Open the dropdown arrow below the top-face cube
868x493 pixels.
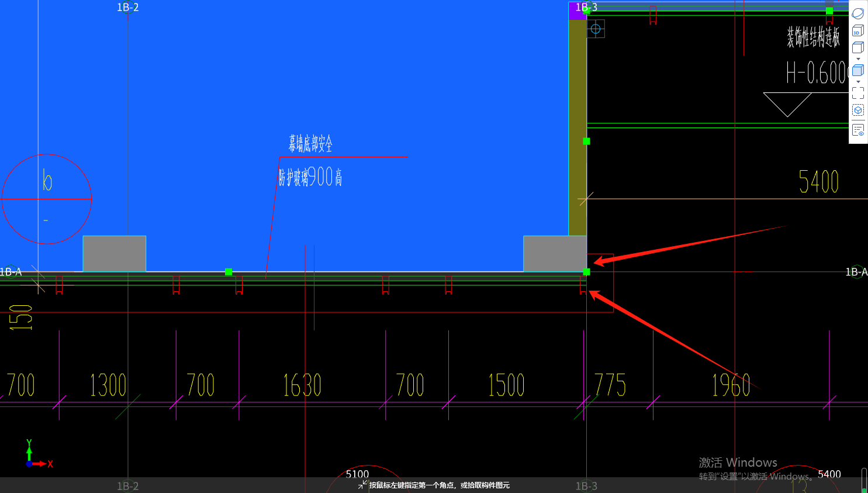[858, 59]
